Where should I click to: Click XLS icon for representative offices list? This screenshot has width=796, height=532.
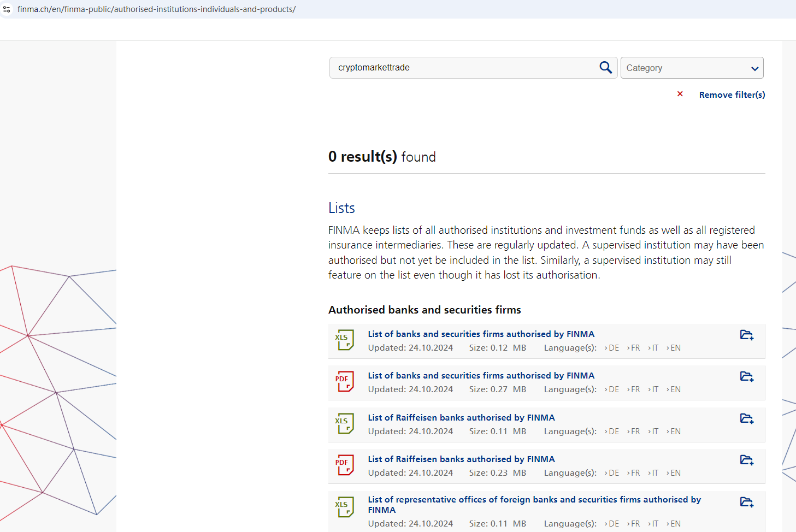(345, 507)
